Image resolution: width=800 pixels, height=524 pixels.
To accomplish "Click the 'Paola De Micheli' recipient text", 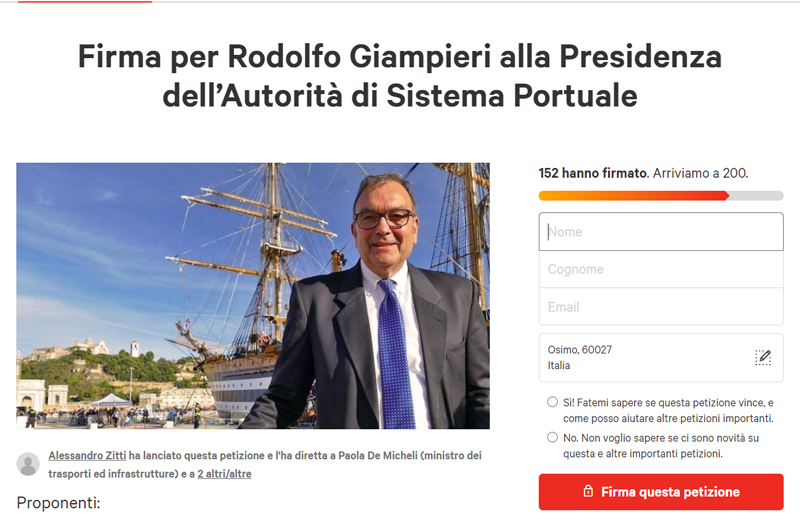I will [x=372, y=455].
